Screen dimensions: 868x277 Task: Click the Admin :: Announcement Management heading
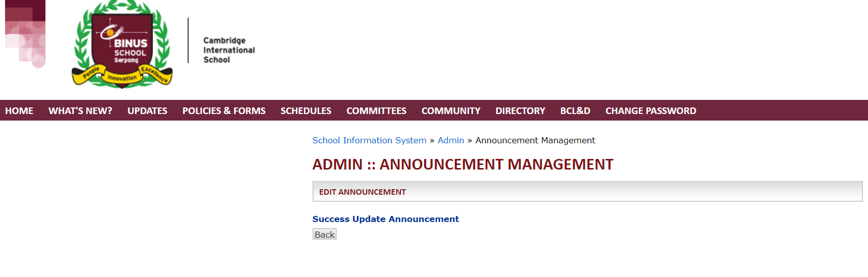(463, 164)
